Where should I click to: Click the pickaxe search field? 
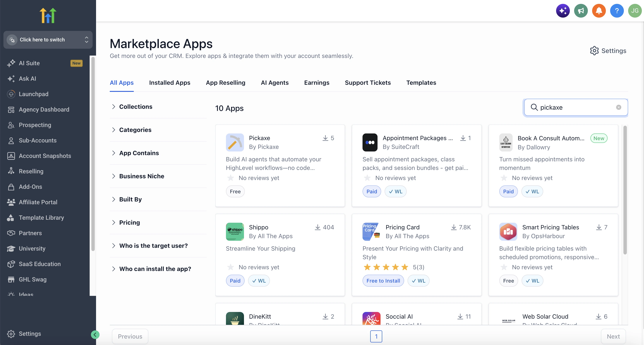pyautogui.click(x=576, y=107)
